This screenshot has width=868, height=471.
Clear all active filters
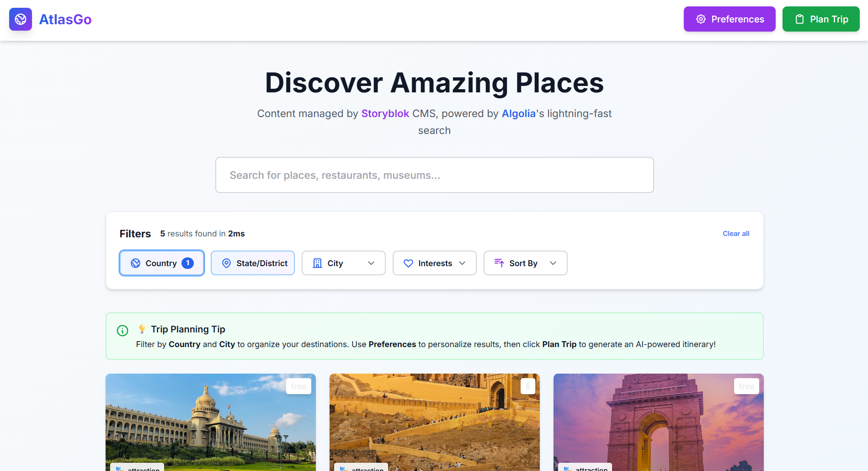pos(736,234)
